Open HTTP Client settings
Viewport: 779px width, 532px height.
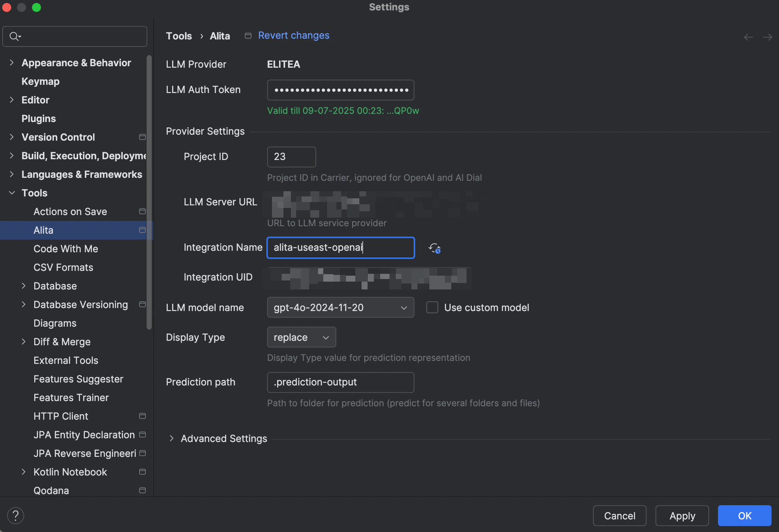click(x=61, y=416)
